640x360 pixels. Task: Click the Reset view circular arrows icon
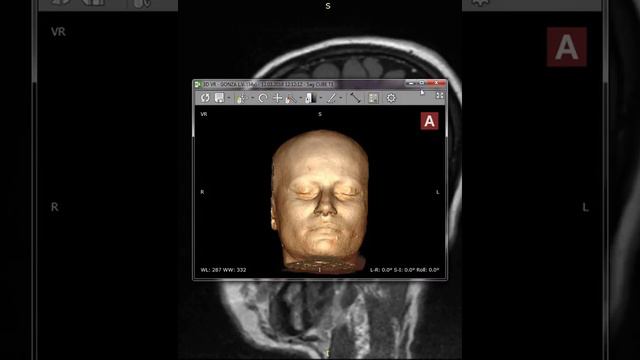point(205,98)
